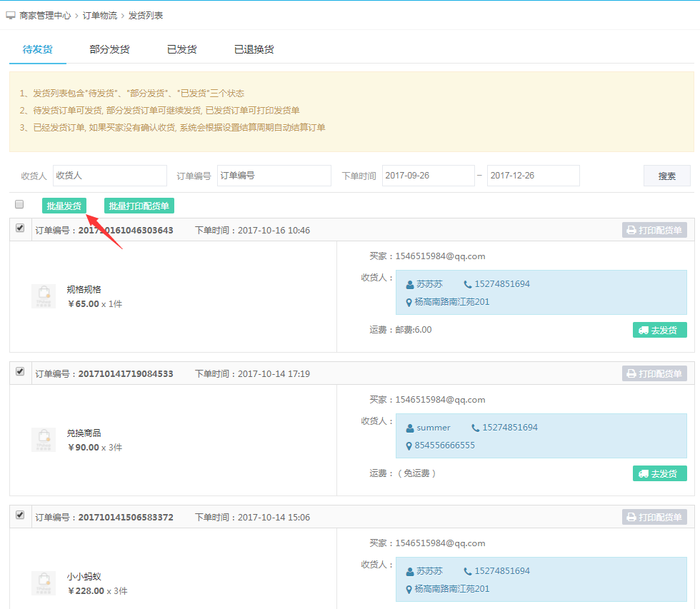700x609 pixels.
Task: Click the 搜索 button
Action: tap(666, 176)
